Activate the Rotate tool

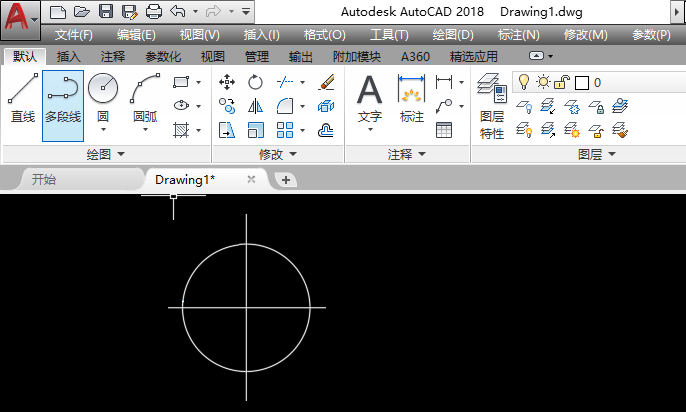(x=255, y=82)
